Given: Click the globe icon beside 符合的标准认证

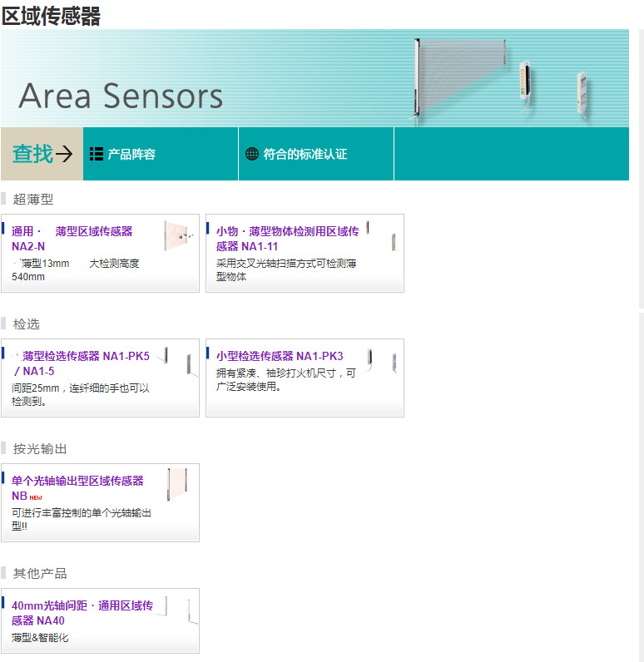Looking at the screenshot, I should tap(252, 154).
